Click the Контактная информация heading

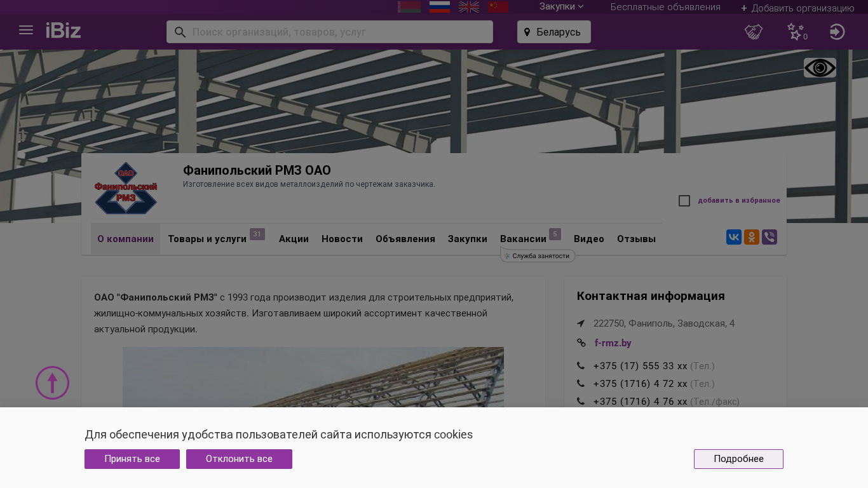(x=651, y=296)
